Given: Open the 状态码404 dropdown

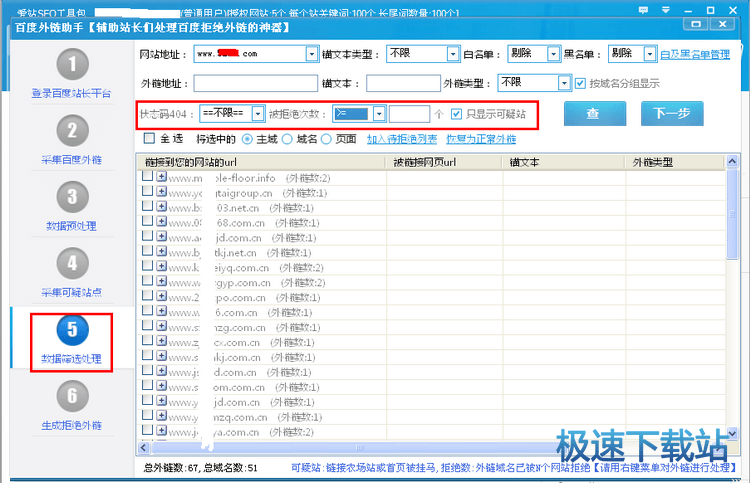Looking at the screenshot, I should click(x=258, y=114).
